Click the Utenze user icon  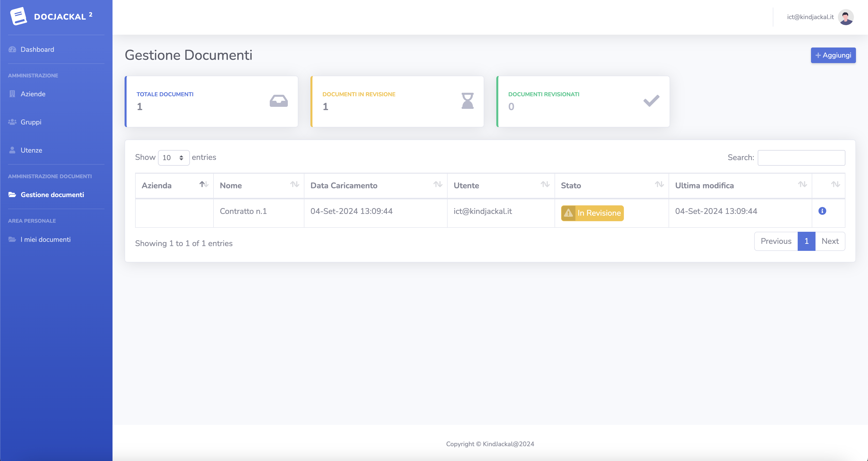pyautogui.click(x=13, y=150)
